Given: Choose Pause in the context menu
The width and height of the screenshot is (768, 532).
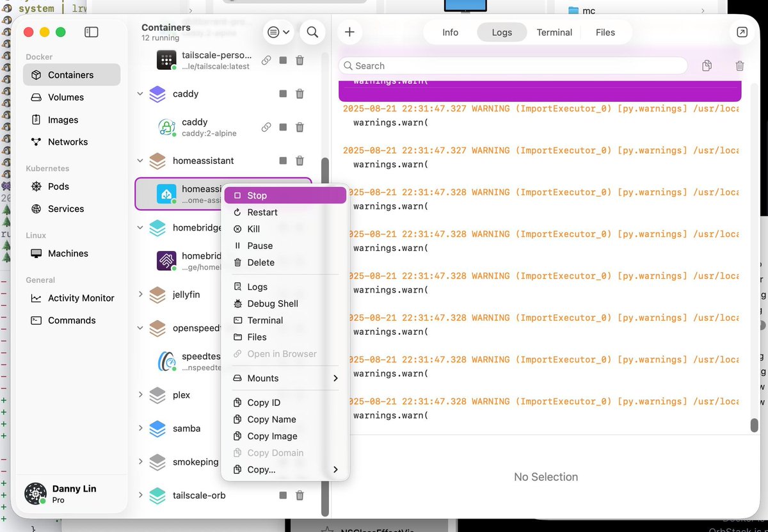Looking at the screenshot, I should [x=285, y=246].
